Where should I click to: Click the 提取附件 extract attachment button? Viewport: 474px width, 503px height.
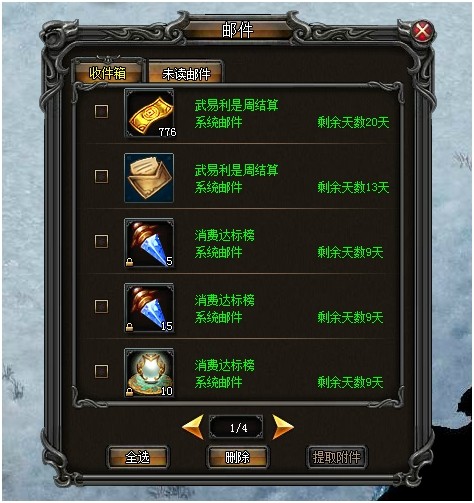[336, 457]
